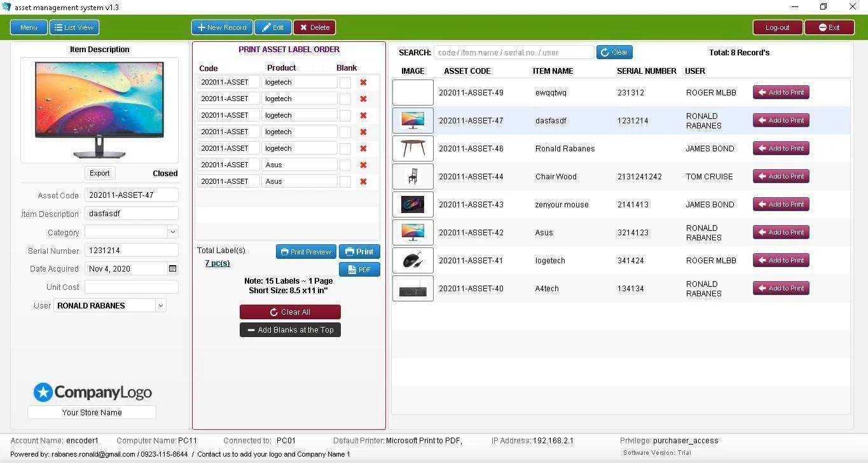Exit the application
Image resolution: width=868 pixels, height=463 pixels.
pos(829,27)
